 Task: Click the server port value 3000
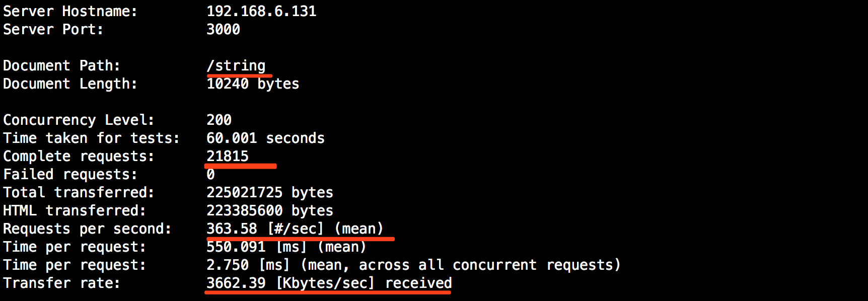[223, 29]
